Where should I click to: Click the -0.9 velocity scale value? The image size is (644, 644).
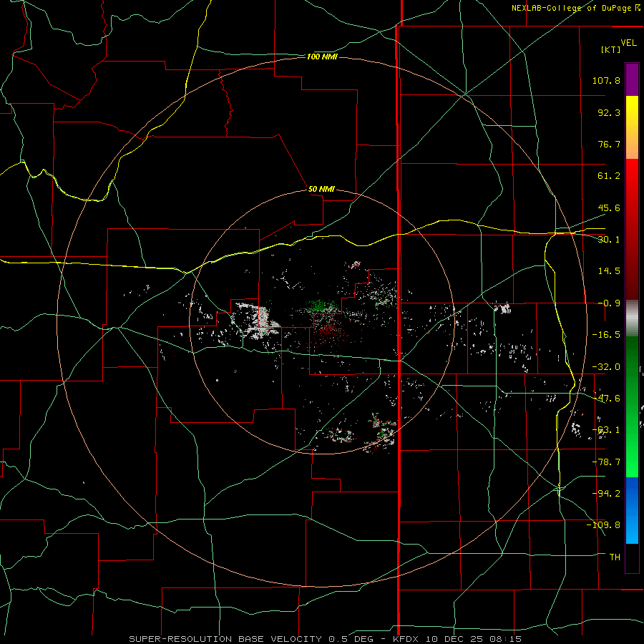609,303
